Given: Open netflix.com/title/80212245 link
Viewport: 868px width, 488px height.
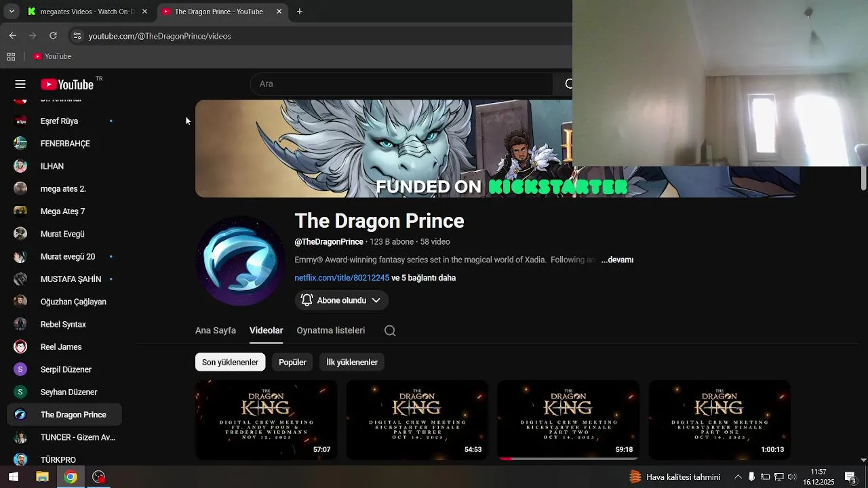Looking at the screenshot, I should pyautogui.click(x=342, y=278).
